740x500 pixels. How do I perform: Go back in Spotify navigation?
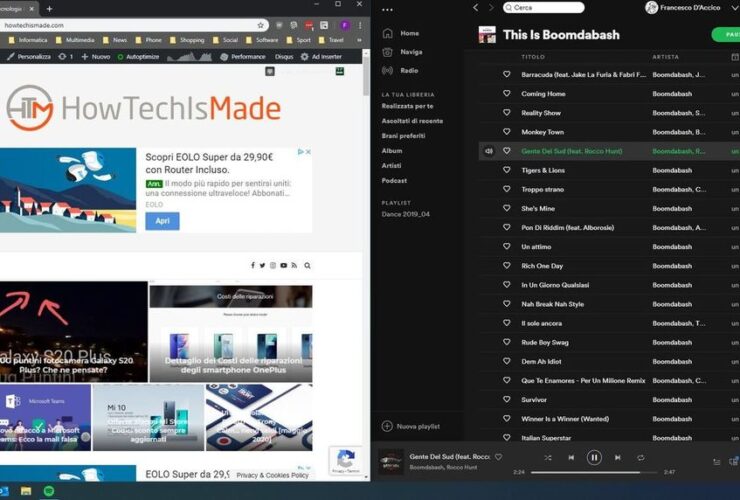click(476, 8)
